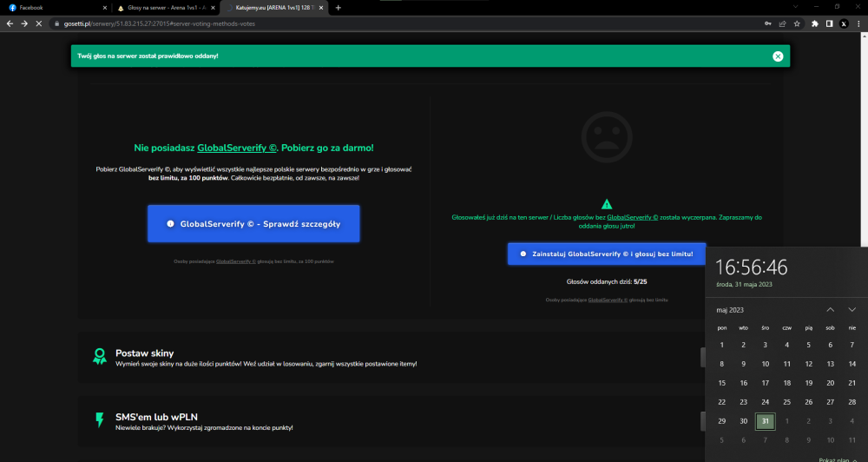Screen dimensions: 868x462
Task: Dismiss the green success notification
Action: [x=778, y=56]
